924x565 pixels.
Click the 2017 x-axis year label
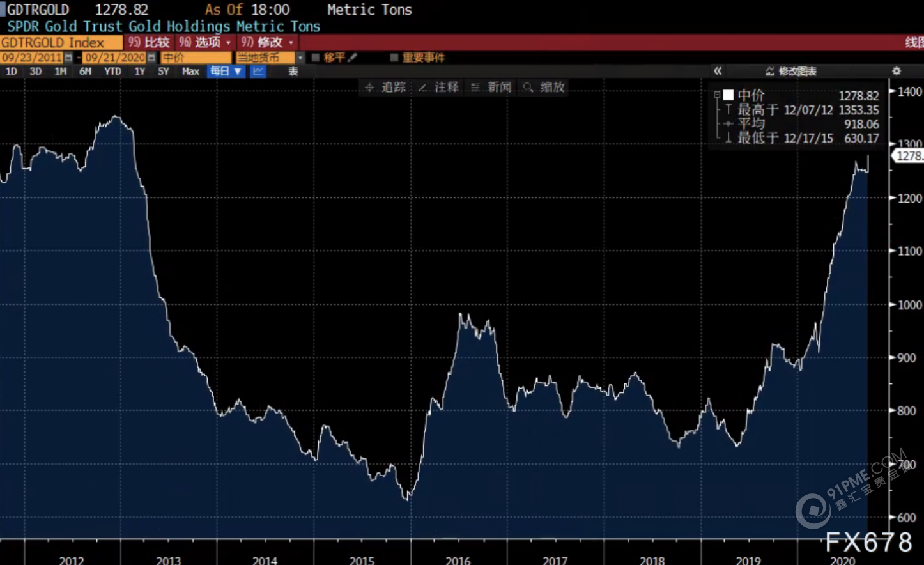pyautogui.click(x=555, y=560)
